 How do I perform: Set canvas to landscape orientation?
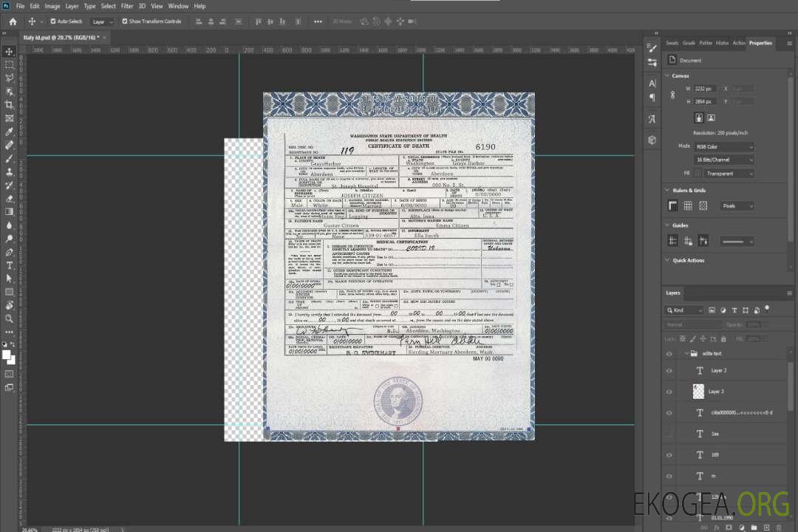[x=711, y=118]
